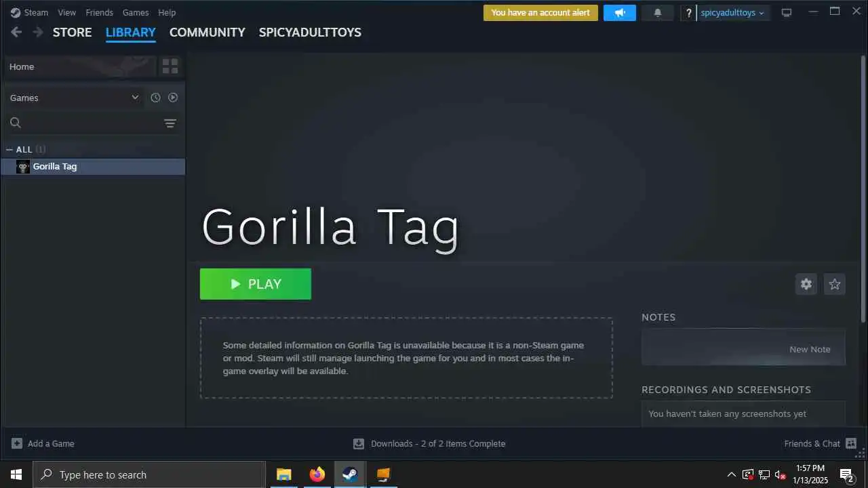Open File Explorer from taskbar

click(x=283, y=474)
